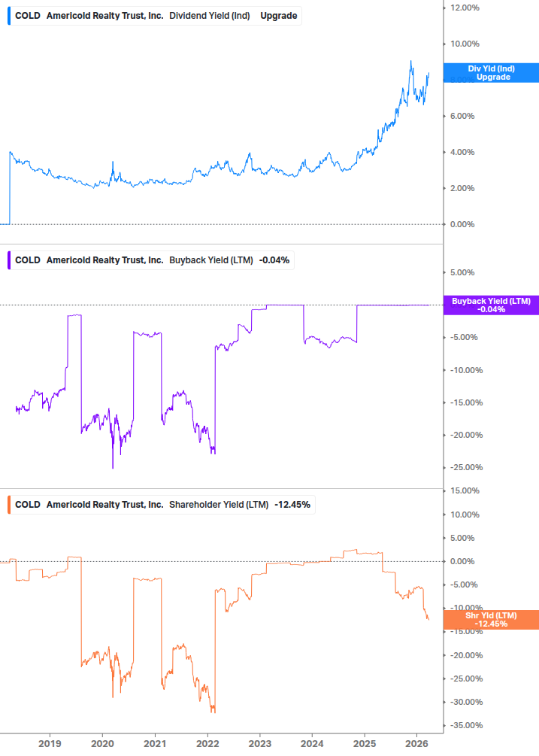Click the 2021 label on time axis
Screen dimensions: 539x756
(x=155, y=743)
